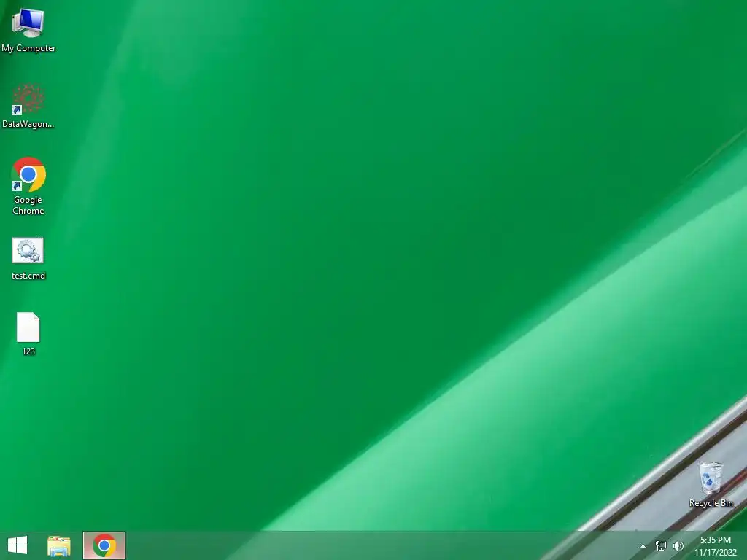Open the volume speaker tray icon
Screen dimensions: 747x560
pyautogui.click(x=678, y=545)
